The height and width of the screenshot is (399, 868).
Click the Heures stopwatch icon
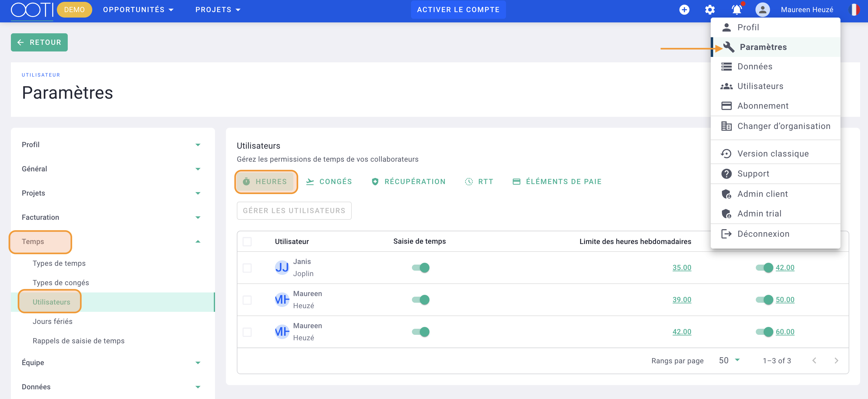[246, 181]
